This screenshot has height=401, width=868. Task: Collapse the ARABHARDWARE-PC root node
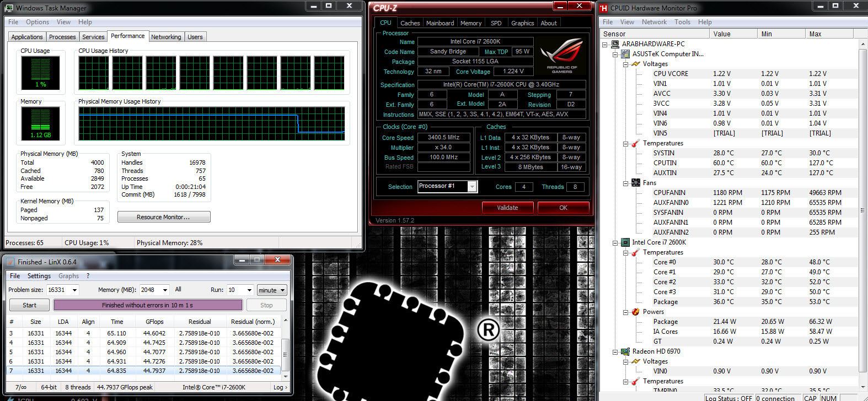(605, 44)
